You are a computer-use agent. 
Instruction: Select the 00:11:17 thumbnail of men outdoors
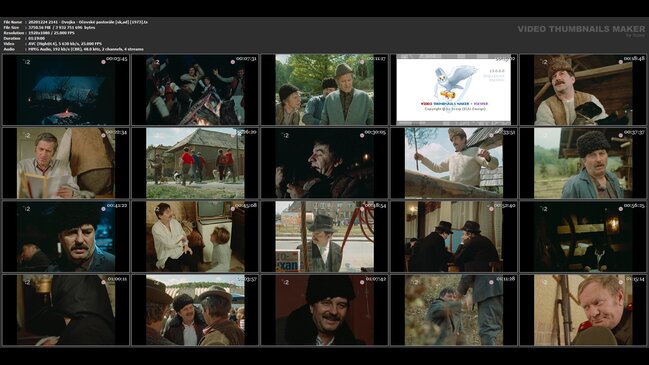[324, 89]
